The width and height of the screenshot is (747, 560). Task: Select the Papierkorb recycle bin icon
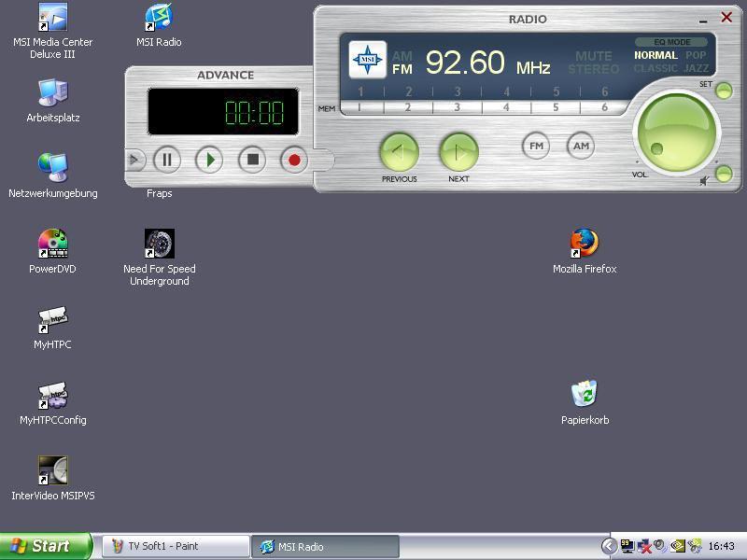[x=585, y=403]
